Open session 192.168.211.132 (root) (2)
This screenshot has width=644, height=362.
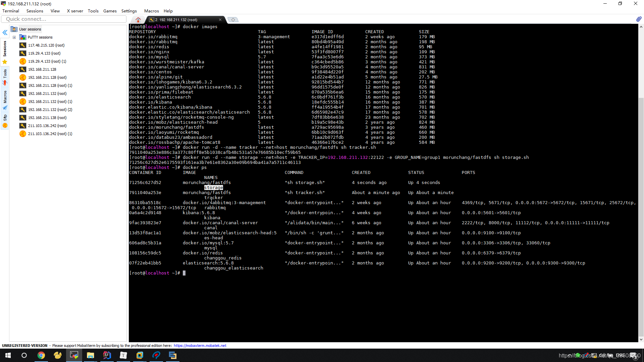coord(50,110)
